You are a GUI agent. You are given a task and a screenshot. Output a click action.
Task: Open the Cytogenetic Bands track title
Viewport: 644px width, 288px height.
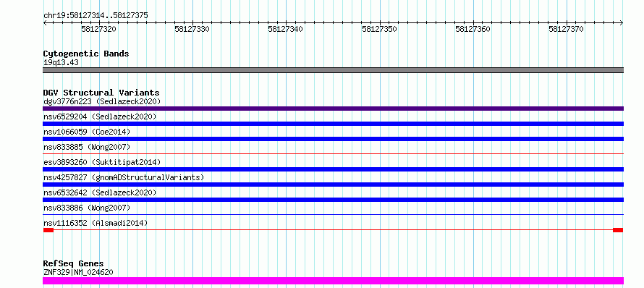click(86, 54)
